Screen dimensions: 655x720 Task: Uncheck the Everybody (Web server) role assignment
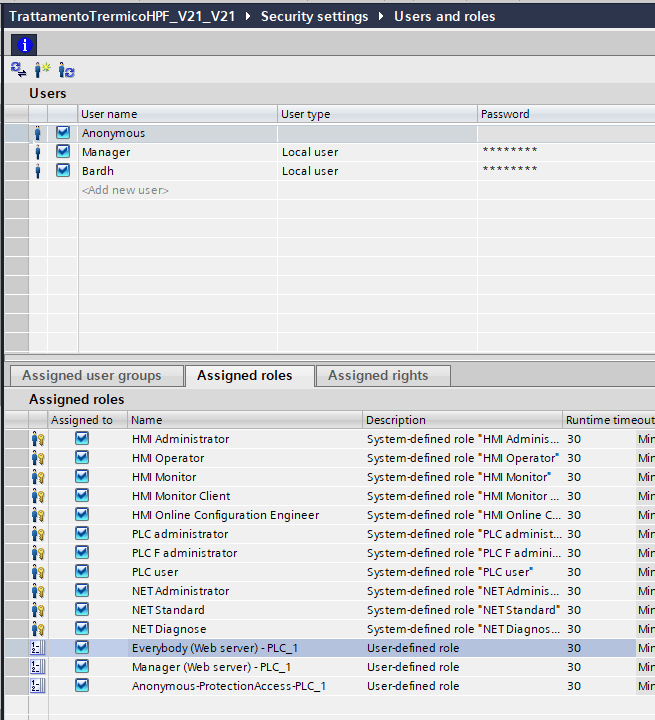pyautogui.click(x=82, y=647)
